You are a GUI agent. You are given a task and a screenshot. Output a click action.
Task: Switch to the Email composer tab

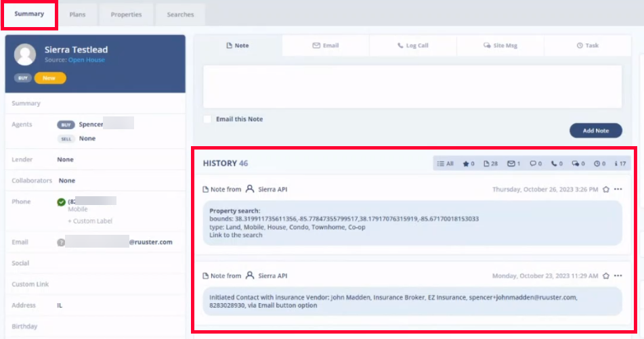[x=326, y=45]
